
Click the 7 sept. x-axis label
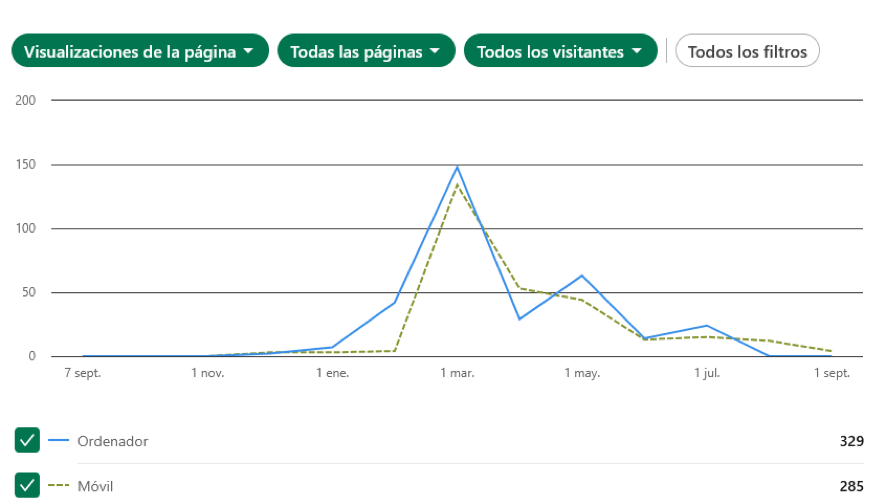83,373
